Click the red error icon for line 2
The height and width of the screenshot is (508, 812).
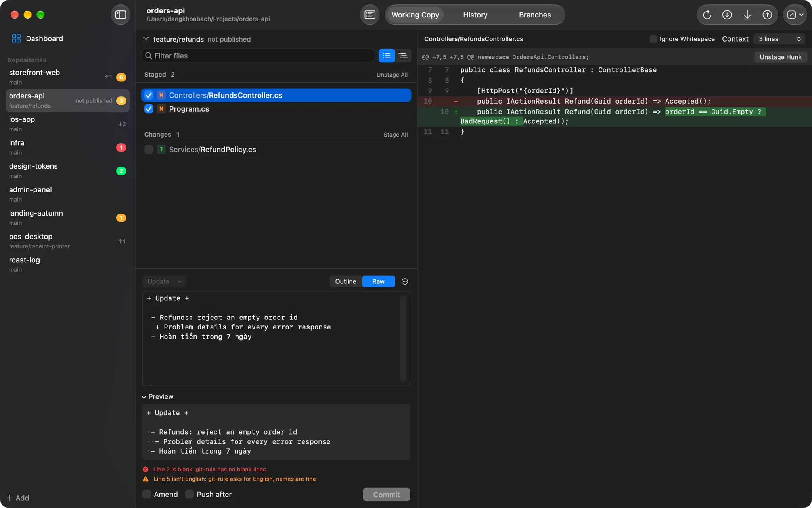[146, 469]
